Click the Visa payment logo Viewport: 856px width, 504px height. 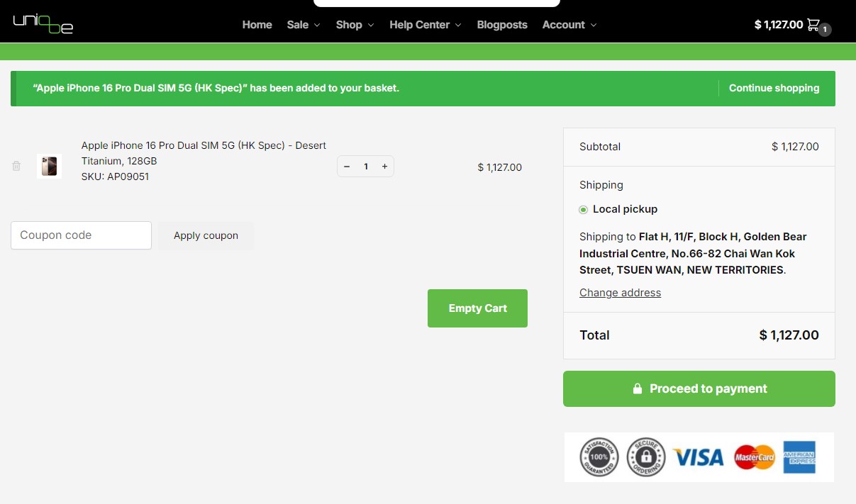(698, 457)
